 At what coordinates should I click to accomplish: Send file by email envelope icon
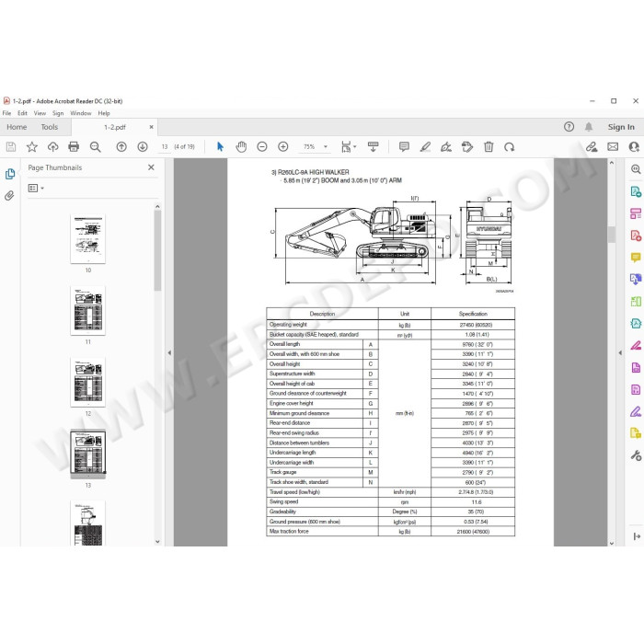613,146
